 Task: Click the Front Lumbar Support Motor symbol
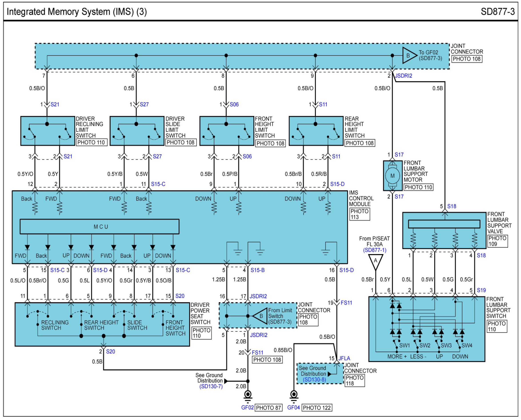coord(392,176)
